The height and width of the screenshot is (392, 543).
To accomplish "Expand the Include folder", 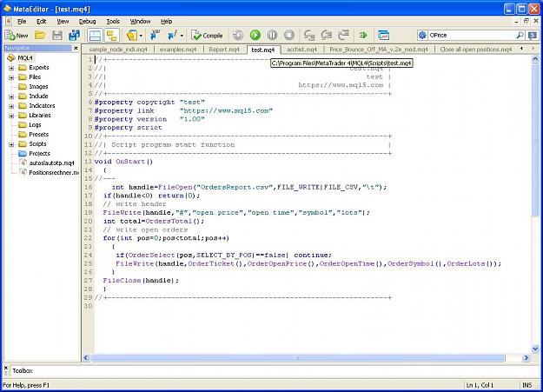I will [11, 96].
